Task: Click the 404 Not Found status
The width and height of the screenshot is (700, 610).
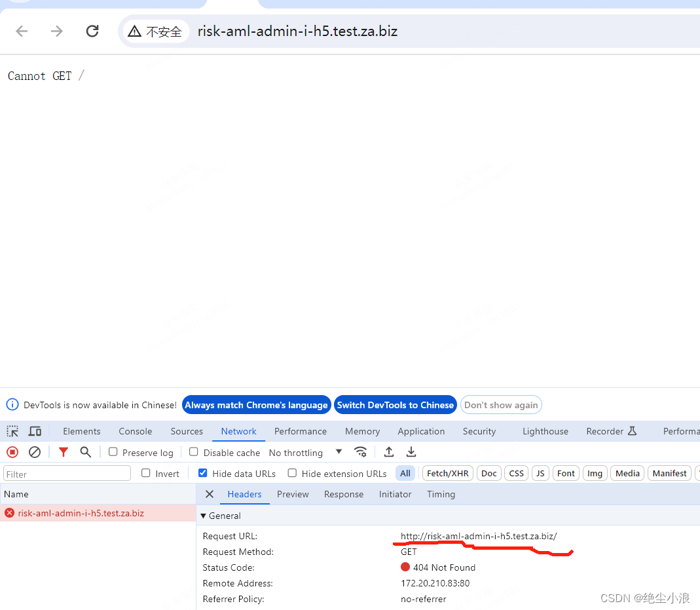Action: tap(444, 567)
